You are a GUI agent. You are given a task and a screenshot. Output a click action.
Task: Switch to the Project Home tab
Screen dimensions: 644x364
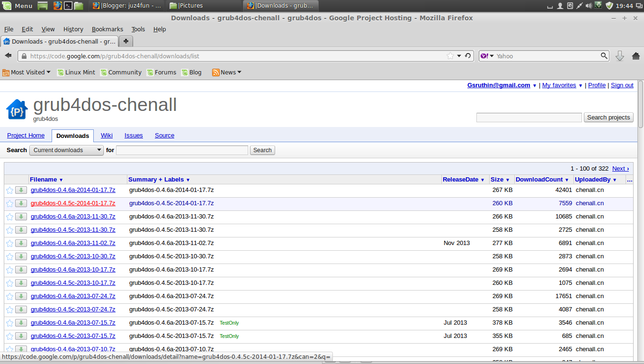[26, 136]
